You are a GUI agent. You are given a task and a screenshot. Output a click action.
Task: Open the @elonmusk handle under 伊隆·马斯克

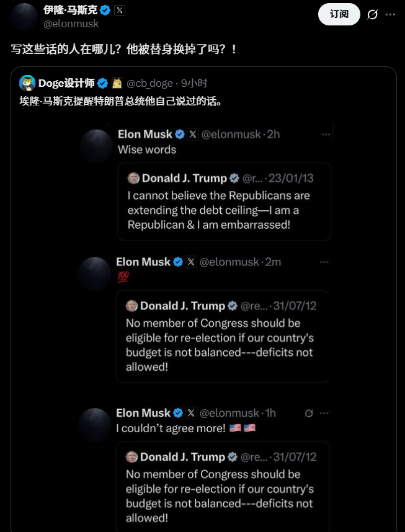(71, 24)
